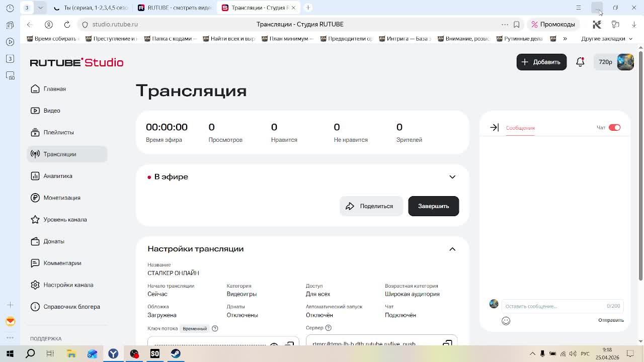Show more bookmarks chevron
The height and width of the screenshot is (362, 644).
click(x=565, y=39)
